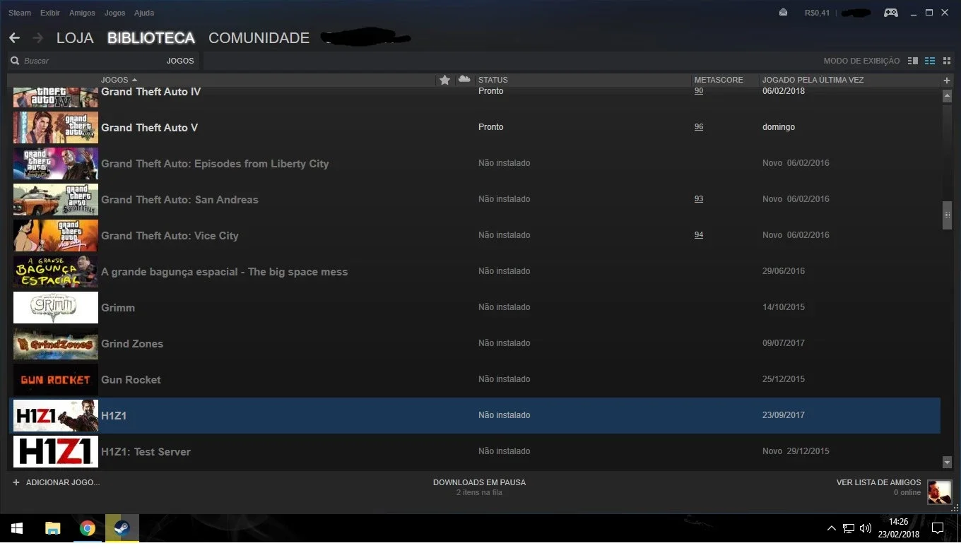The height and width of the screenshot is (560, 961).
Task: Open Metascore 94 link for Vice City
Action: tap(699, 235)
